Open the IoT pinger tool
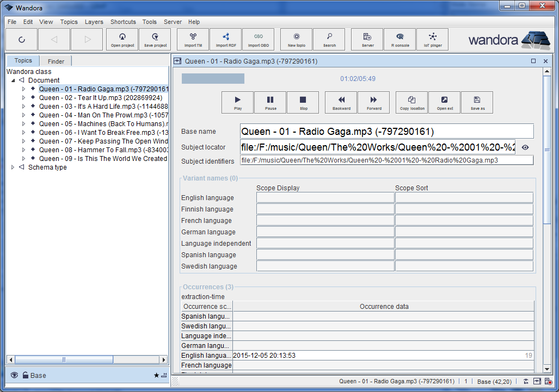 [432, 39]
